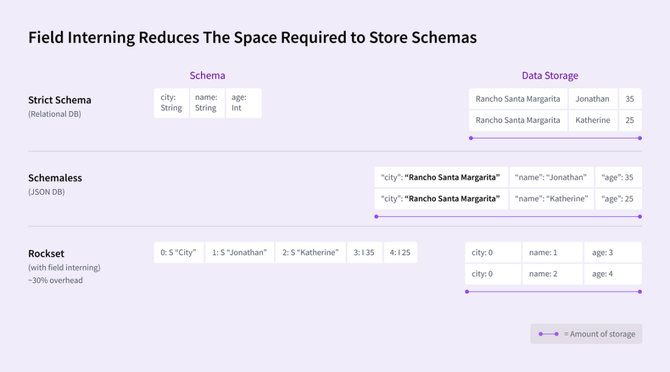Click the Strict Schema row label
Image resolution: width=670 pixels, height=372 pixels.
pos(60,100)
